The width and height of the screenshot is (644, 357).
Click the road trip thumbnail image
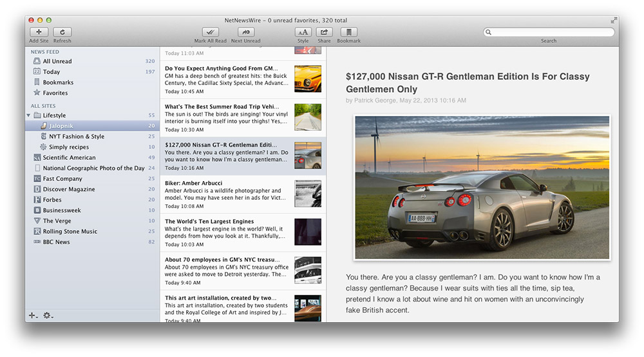(x=308, y=117)
